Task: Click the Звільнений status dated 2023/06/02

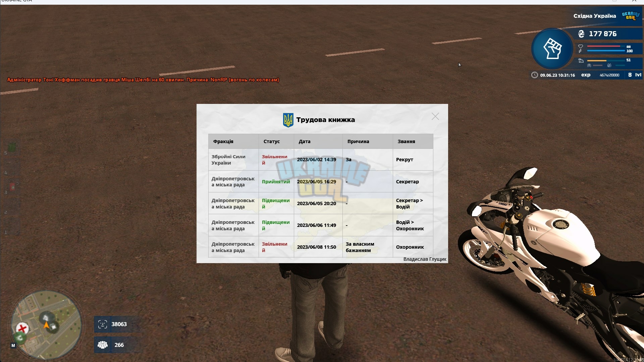Action: [x=275, y=160]
